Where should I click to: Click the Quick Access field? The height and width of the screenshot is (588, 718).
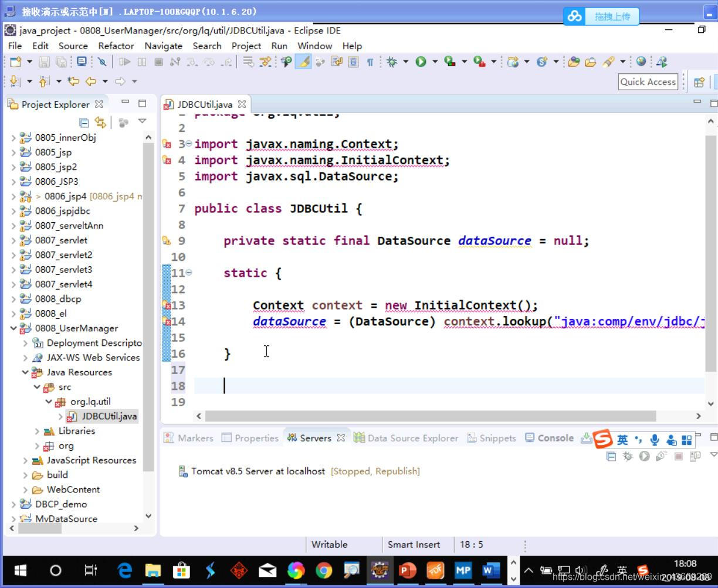point(648,82)
